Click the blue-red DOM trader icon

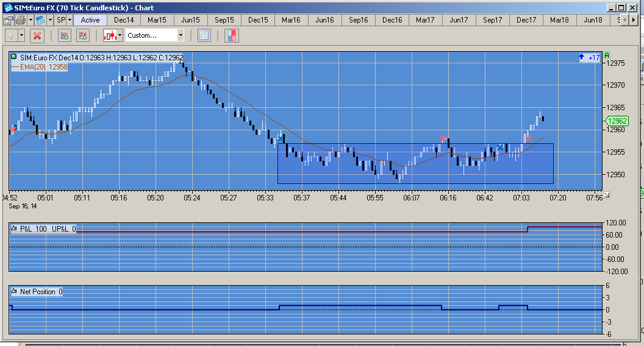231,36
